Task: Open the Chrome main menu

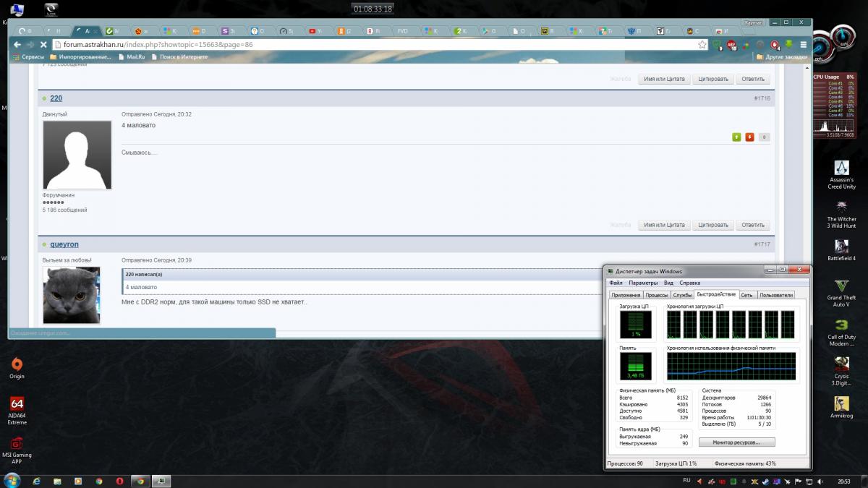Action: coord(804,45)
